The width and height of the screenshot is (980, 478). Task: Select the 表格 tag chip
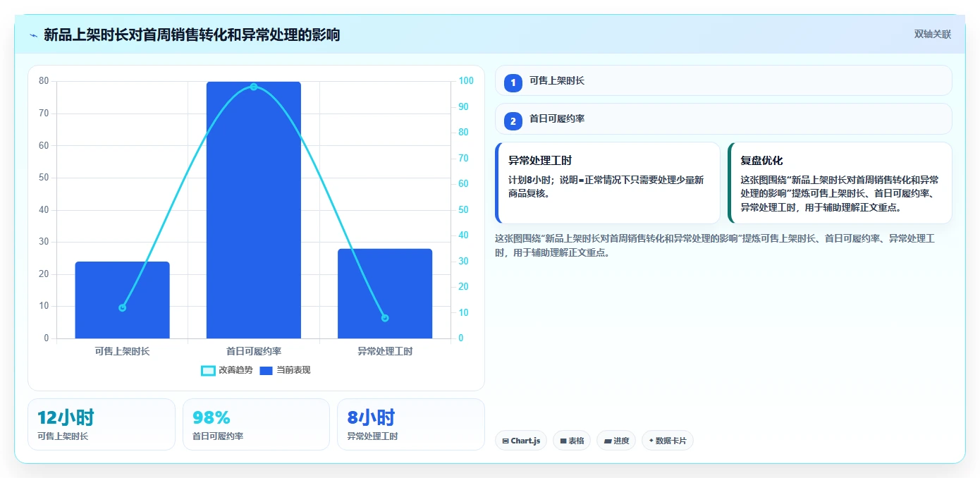(x=572, y=441)
